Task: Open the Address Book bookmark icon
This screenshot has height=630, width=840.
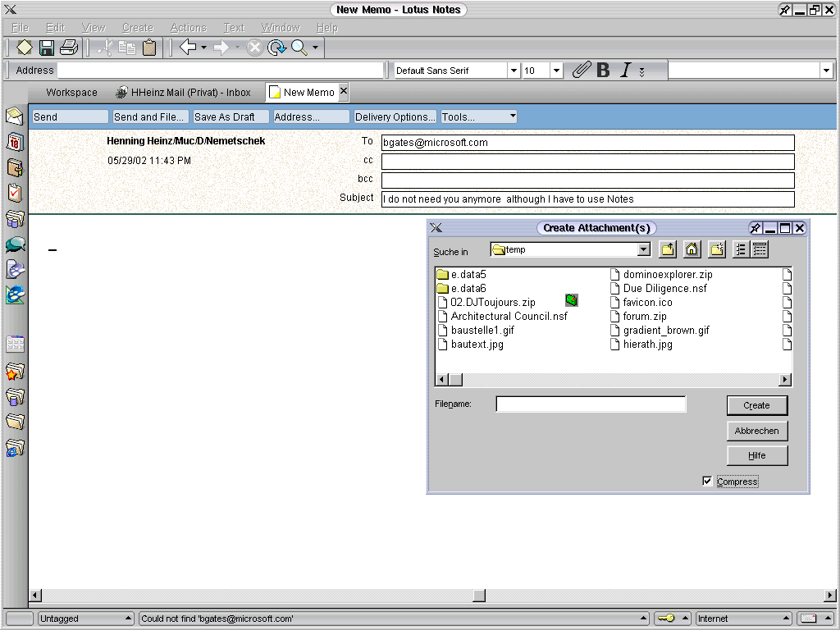Action: (x=15, y=167)
